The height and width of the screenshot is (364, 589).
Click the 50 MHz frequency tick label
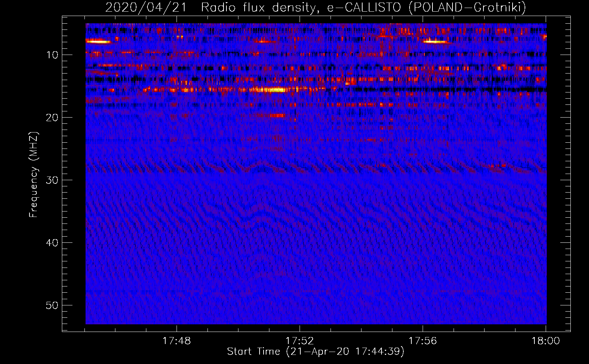[x=52, y=305]
